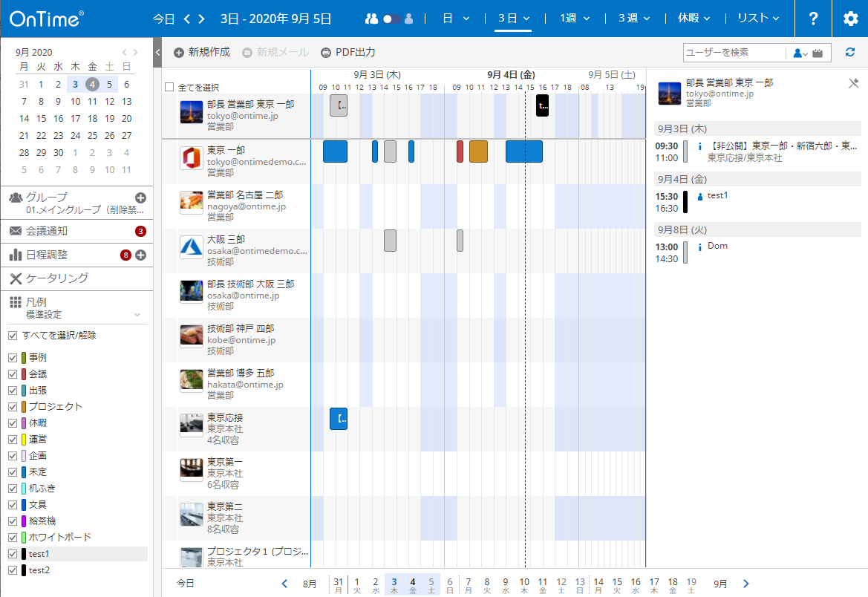
Task: Open the test1 15:30 appointment
Action: [x=757, y=201]
